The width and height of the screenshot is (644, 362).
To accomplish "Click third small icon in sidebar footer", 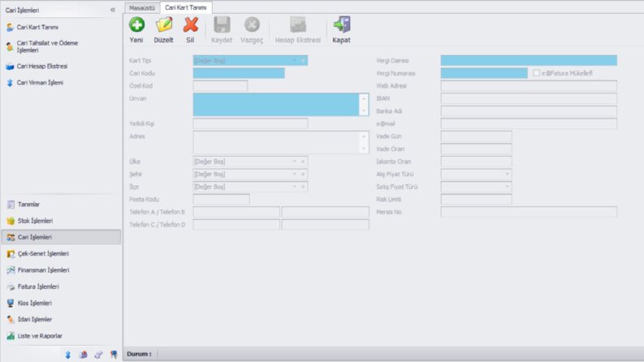I will coord(98,355).
